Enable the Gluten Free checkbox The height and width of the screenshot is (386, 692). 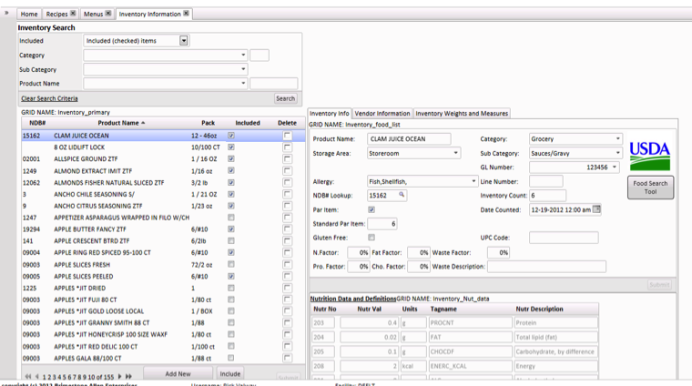[372, 237]
